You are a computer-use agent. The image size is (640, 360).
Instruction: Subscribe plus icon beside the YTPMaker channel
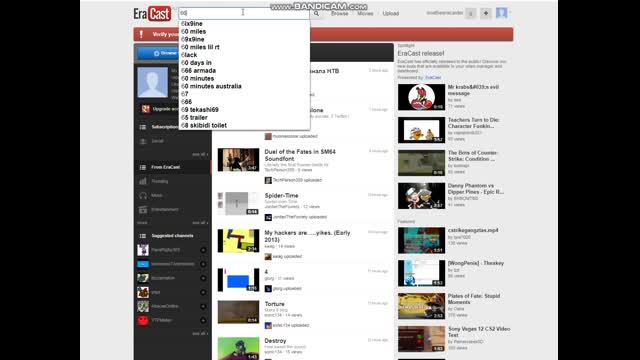(x=203, y=320)
